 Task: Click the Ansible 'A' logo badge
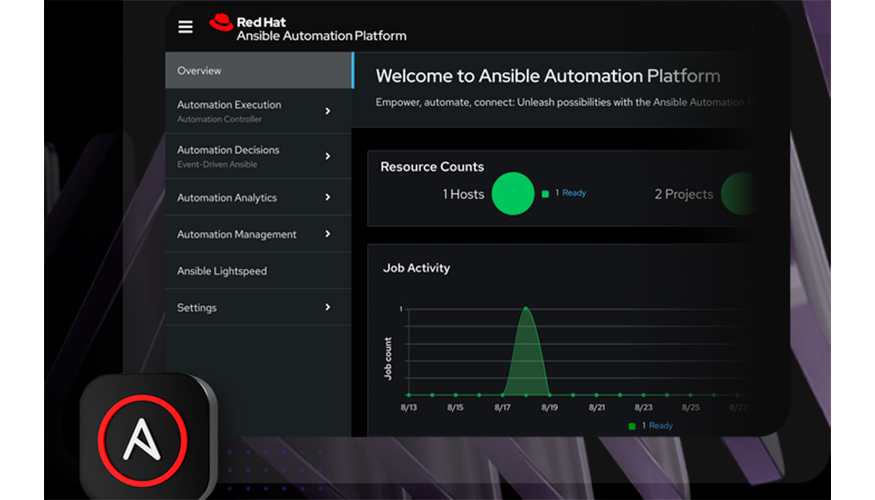click(148, 438)
